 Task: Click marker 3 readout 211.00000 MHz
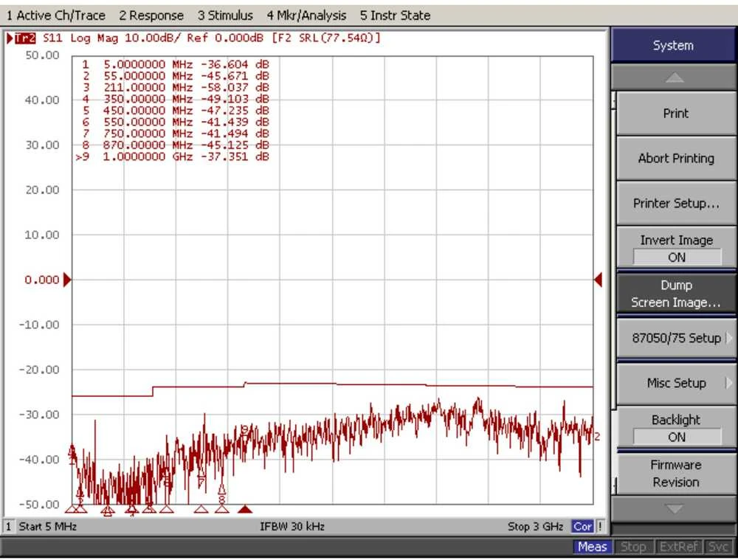pos(175,88)
